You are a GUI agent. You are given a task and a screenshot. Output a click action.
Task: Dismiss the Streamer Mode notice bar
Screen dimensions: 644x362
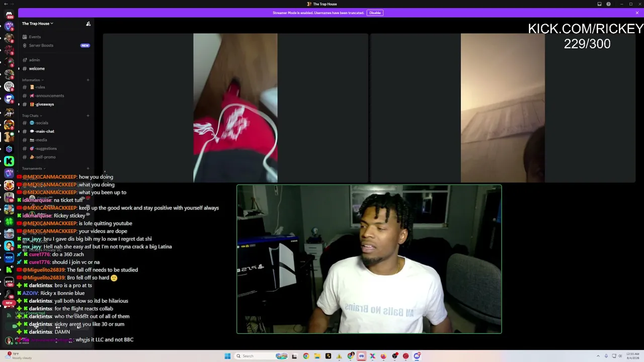(637, 13)
